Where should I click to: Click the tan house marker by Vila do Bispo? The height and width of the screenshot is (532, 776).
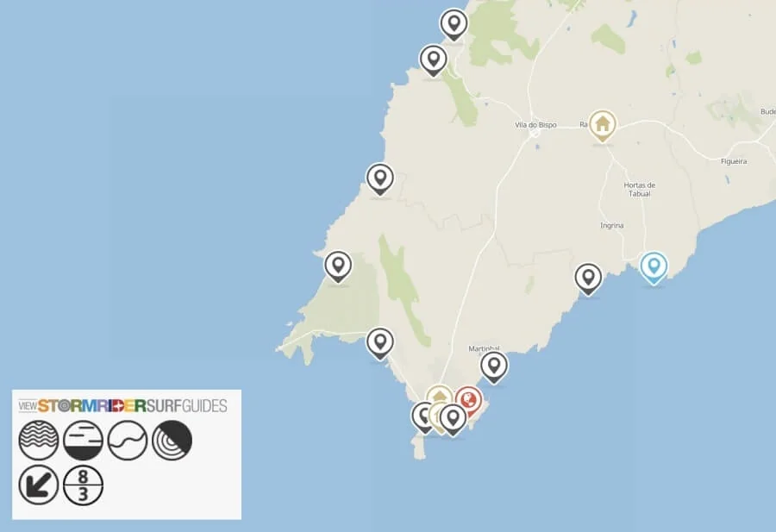coord(602,125)
